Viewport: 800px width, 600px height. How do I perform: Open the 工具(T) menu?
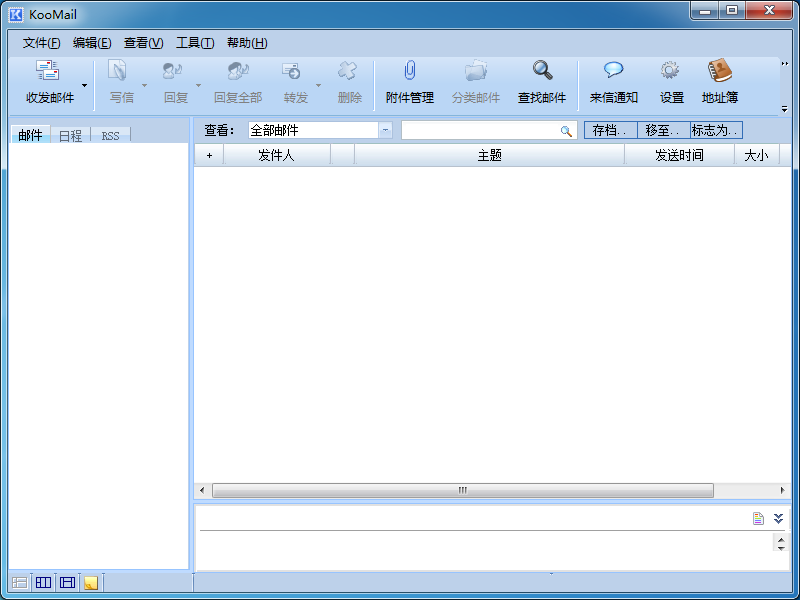click(x=195, y=43)
